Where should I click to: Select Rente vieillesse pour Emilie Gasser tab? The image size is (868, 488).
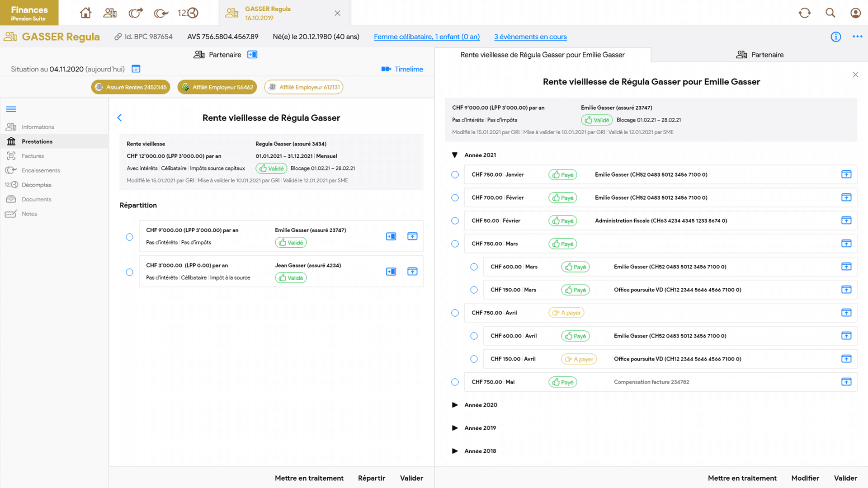pos(542,55)
